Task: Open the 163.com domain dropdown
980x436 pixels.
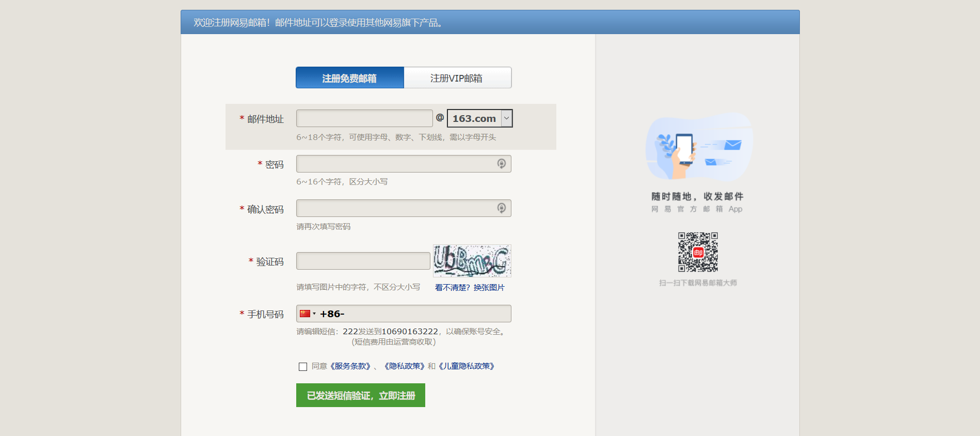Action: pos(480,118)
